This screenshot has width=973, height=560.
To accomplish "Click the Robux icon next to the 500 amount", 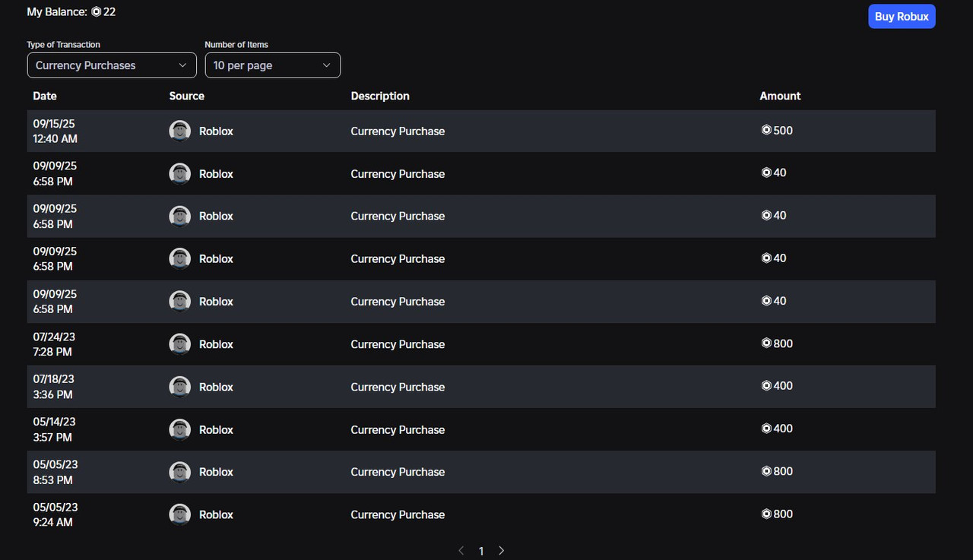I will (766, 130).
